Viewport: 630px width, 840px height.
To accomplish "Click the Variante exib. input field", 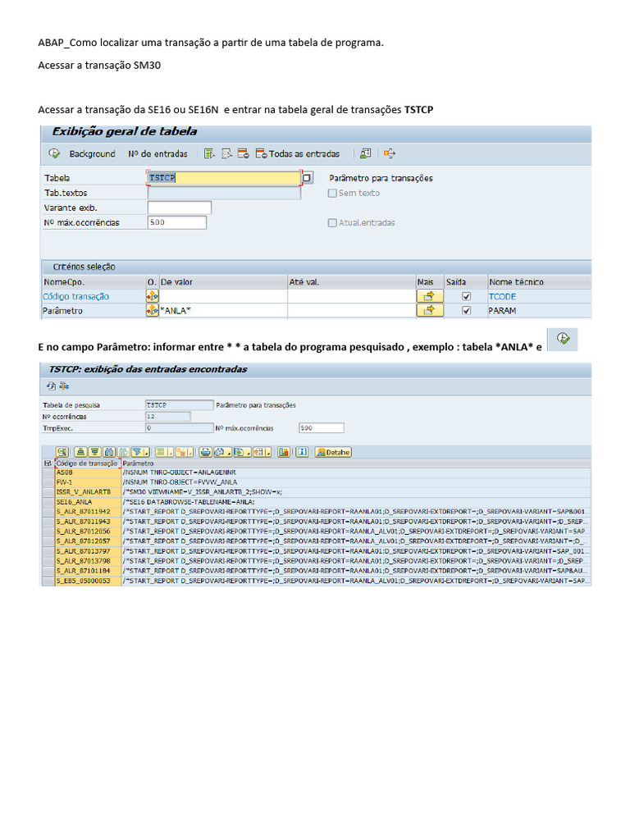I will (x=180, y=208).
